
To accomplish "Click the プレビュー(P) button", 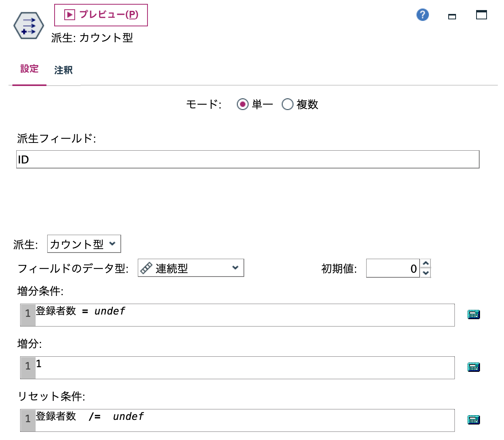I will 101,15.
